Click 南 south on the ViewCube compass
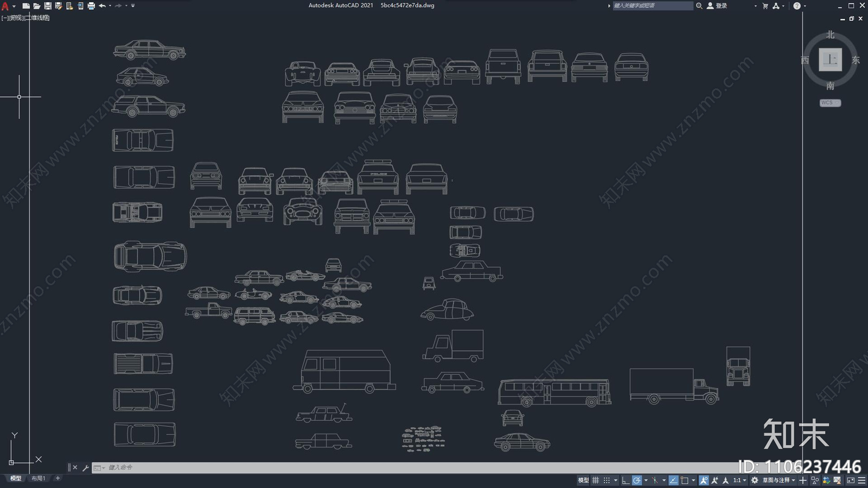This screenshot has width=868, height=488. 830,86
